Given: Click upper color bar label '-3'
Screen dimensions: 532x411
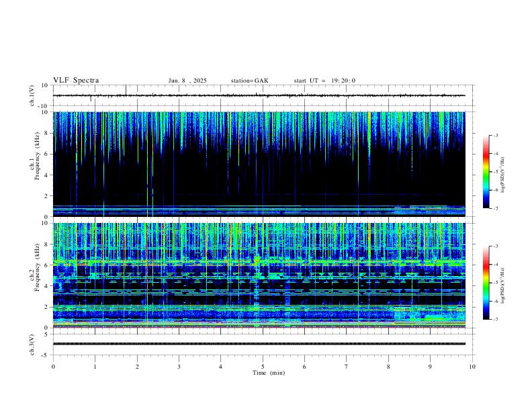Looking at the screenshot, I should point(495,135).
